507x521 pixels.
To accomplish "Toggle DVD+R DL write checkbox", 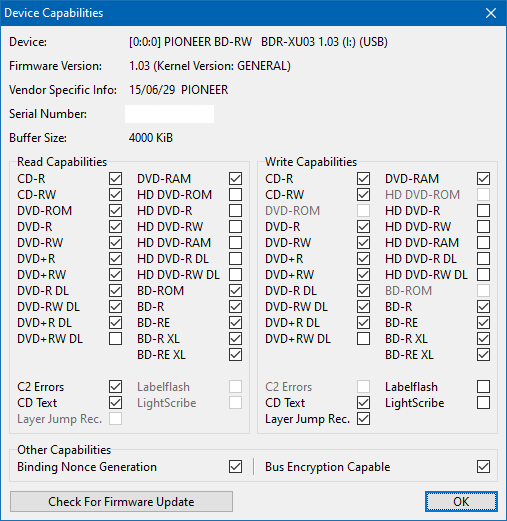I will coord(363,323).
